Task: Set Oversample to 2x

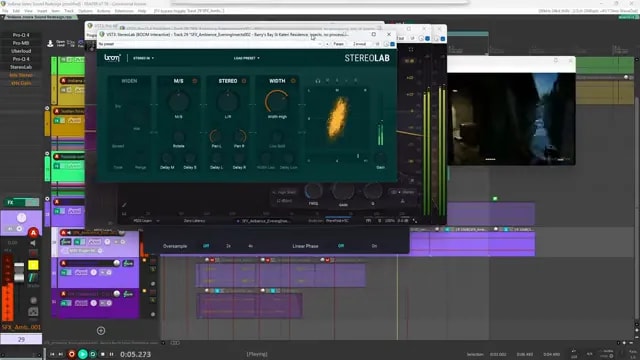Action: tap(228, 246)
